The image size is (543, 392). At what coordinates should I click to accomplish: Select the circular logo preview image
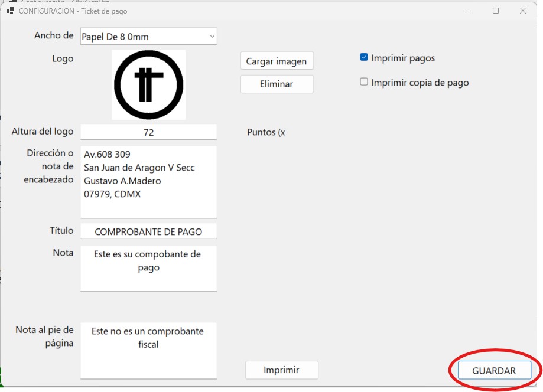point(148,84)
